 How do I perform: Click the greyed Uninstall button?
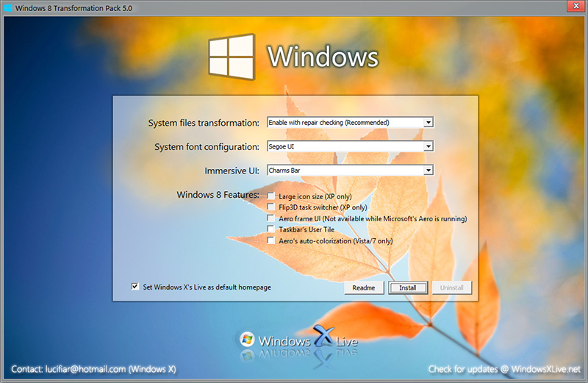[x=451, y=287]
